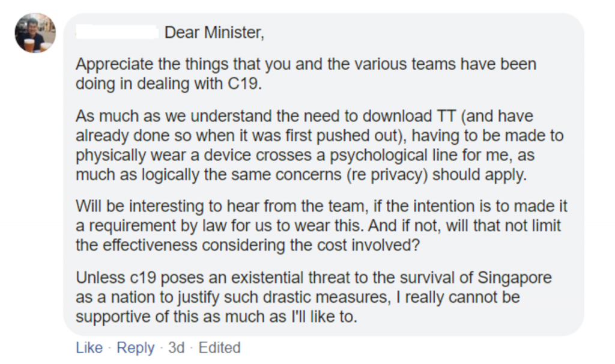View edit history via Edited label
The height and width of the screenshot is (364, 615).
pos(220,348)
